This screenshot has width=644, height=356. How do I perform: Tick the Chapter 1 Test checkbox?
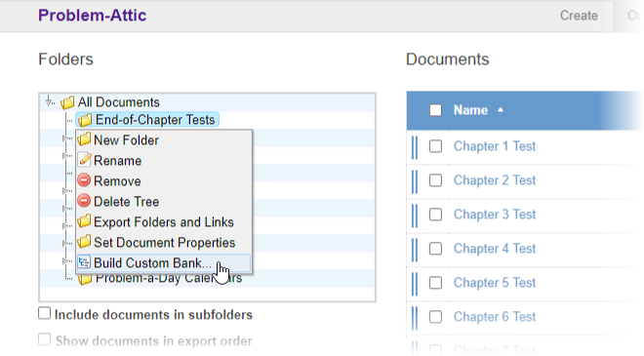435,146
